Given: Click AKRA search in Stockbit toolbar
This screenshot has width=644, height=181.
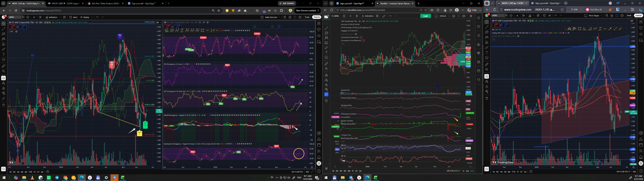Looking at the screenshot, I should click(336, 16).
